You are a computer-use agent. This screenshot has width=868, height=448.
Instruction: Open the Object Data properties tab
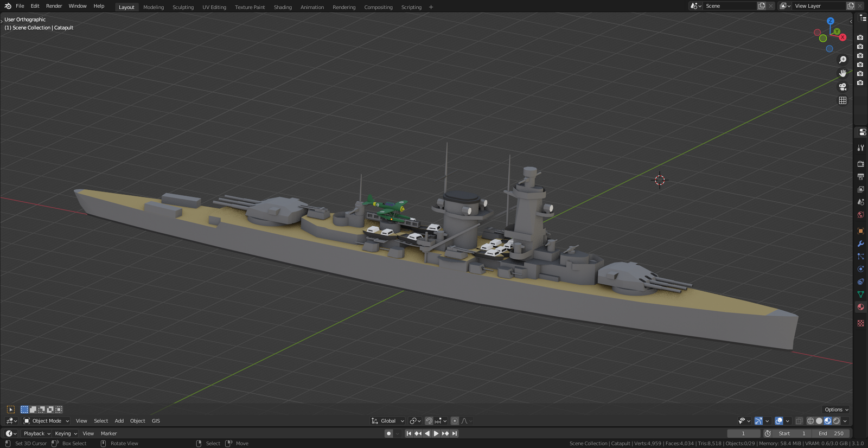(860, 295)
